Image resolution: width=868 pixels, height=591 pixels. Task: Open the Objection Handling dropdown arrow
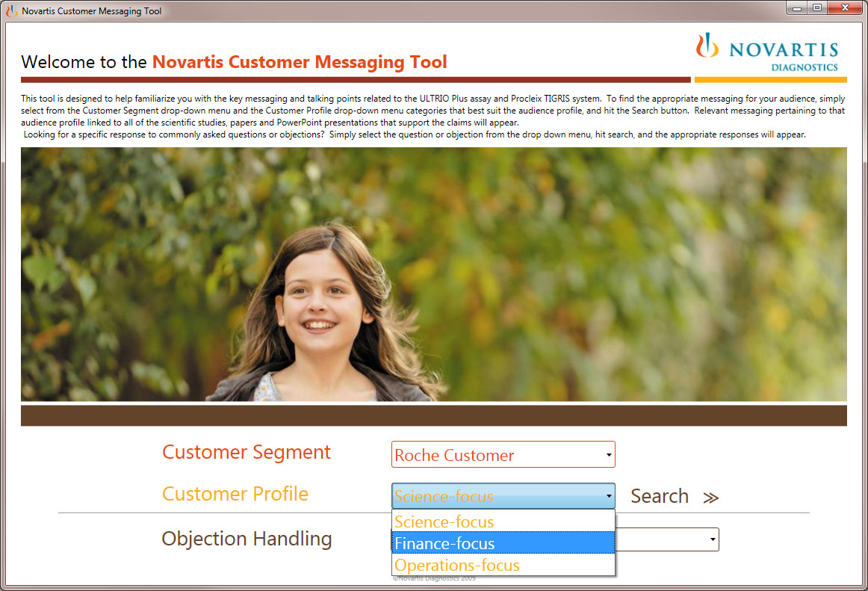[713, 539]
